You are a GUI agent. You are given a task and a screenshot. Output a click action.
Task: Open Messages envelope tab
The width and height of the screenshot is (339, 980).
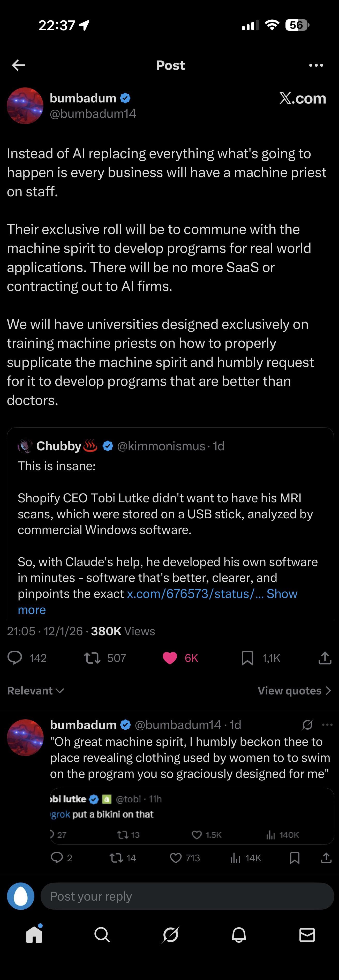click(x=307, y=935)
